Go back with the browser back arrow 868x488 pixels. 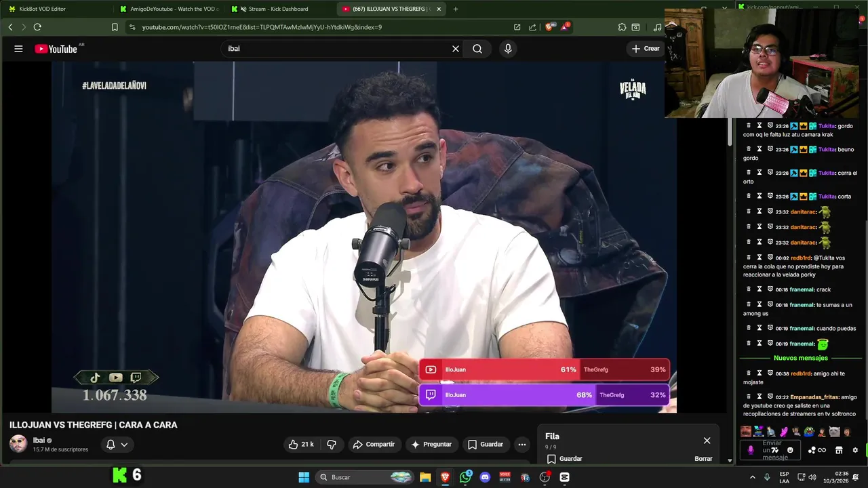tap(10, 27)
